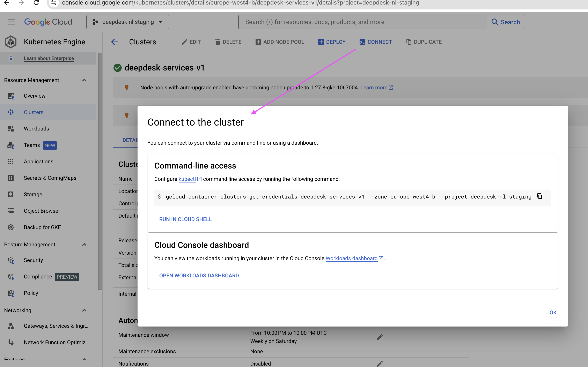This screenshot has height=367, width=588.
Task: Focus the resource search input field
Action: [362, 22]
